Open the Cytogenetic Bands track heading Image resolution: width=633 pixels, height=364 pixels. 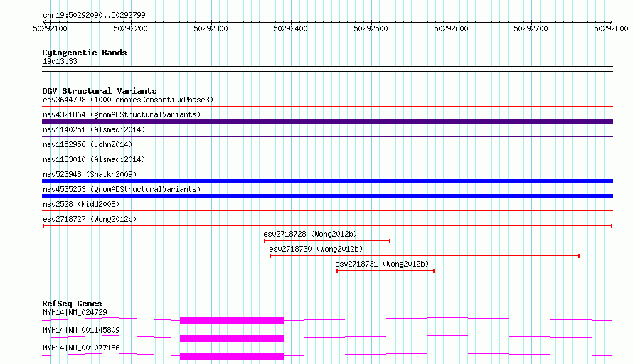(85, 53)
